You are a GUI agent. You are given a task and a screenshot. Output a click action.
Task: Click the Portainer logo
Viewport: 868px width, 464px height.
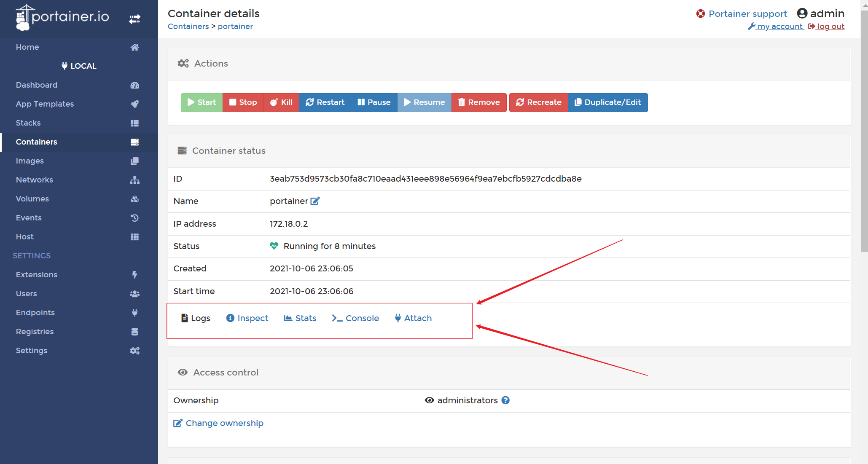point(62,17)
